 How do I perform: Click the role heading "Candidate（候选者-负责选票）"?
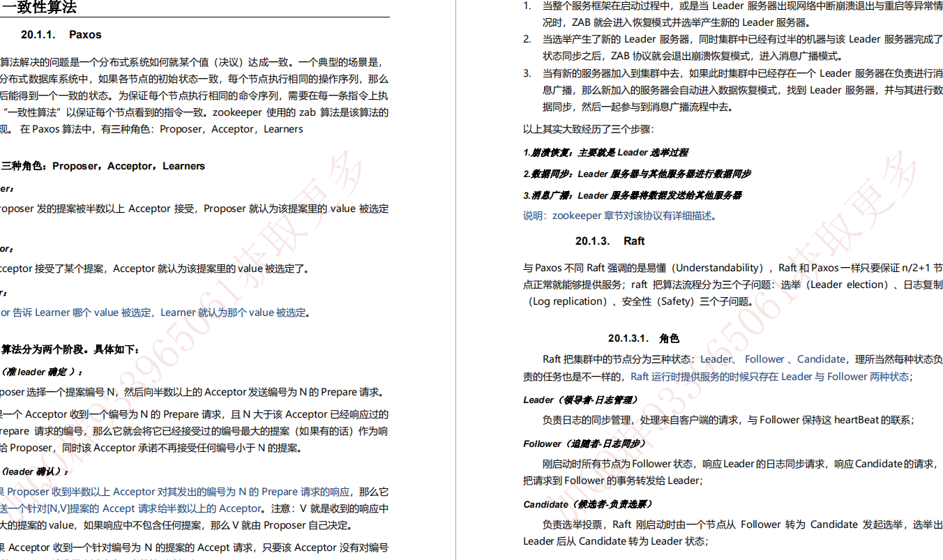[588, 504]
